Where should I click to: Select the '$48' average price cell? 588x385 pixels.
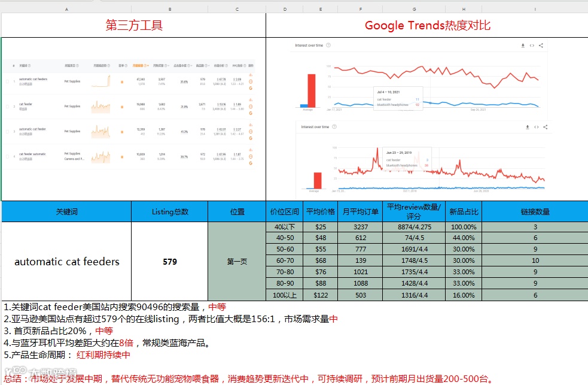tap(321, 238)
